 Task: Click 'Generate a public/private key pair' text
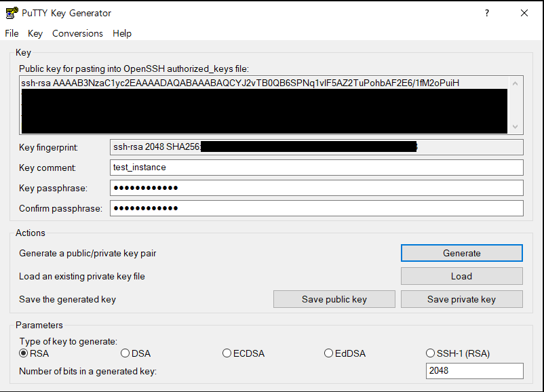tap(88, 253)
